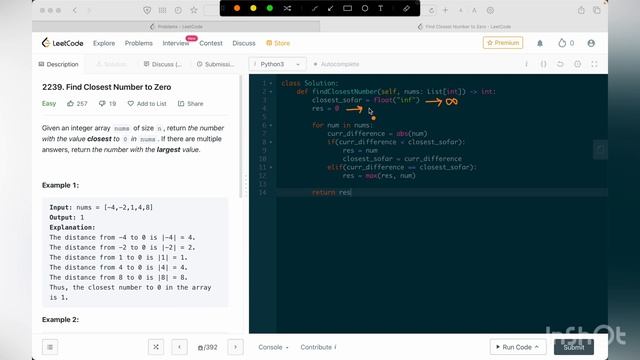
Task: Open the user profile avatar icon
Action: [x=591, y=43]
